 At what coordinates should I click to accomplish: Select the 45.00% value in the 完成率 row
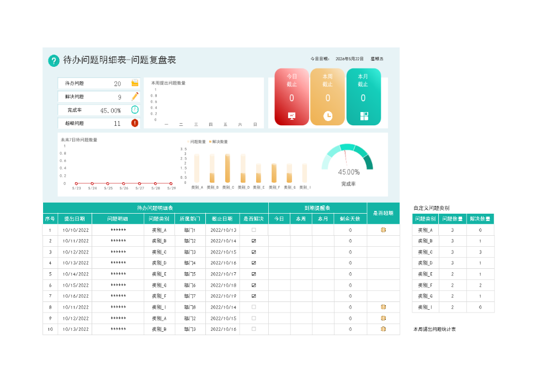[x=110, y=110]
